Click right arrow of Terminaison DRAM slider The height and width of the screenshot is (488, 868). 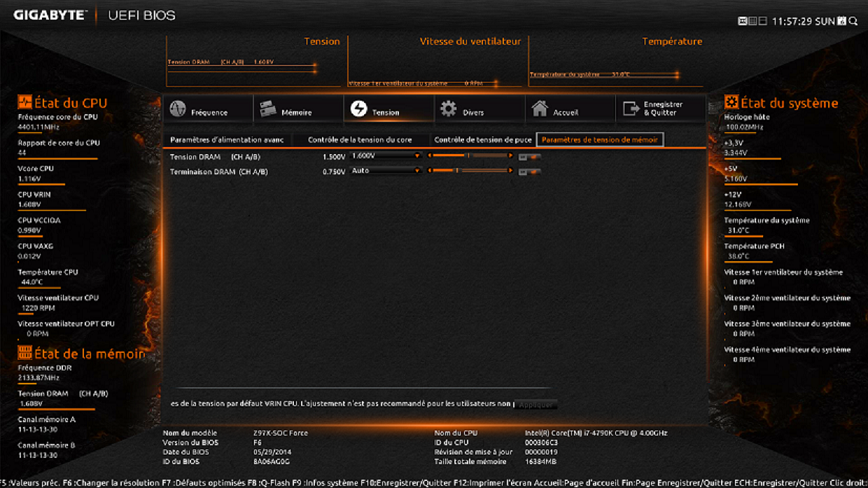(510, 170)
